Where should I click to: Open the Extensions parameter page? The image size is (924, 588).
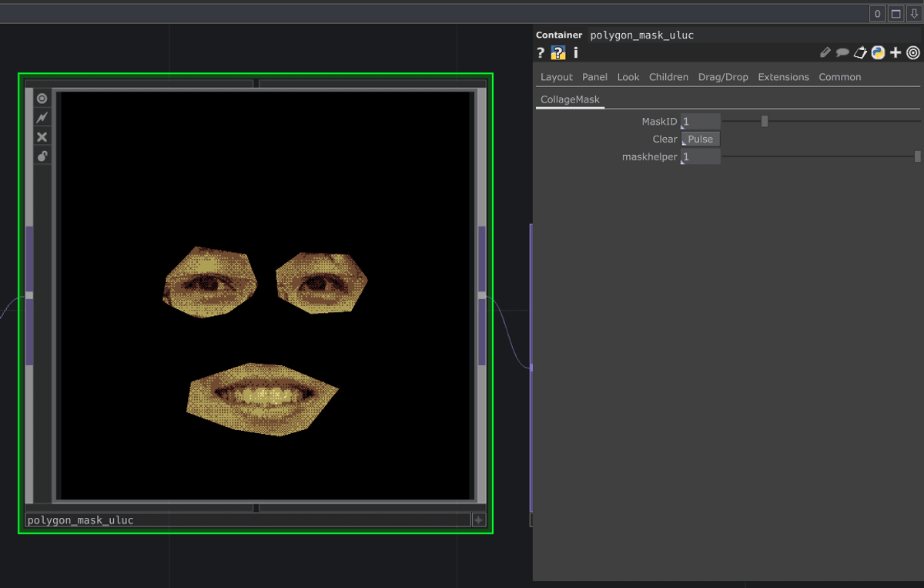coord(783,77)
